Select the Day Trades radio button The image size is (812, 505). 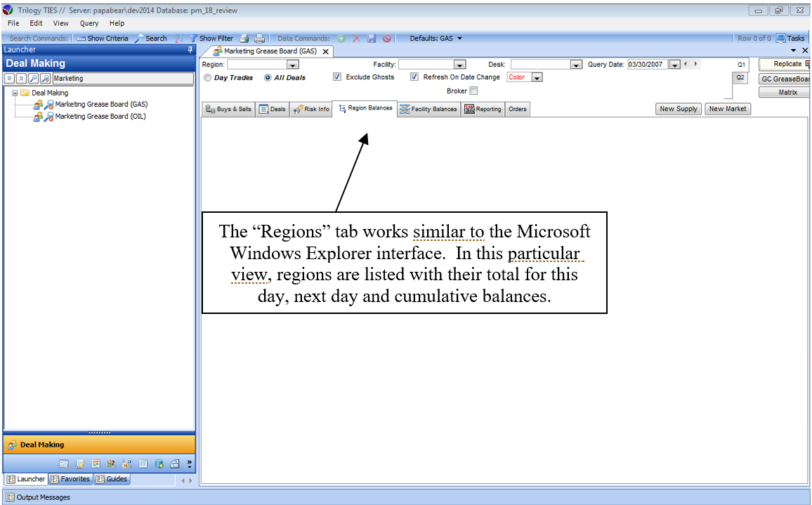[x=207, y=78]
